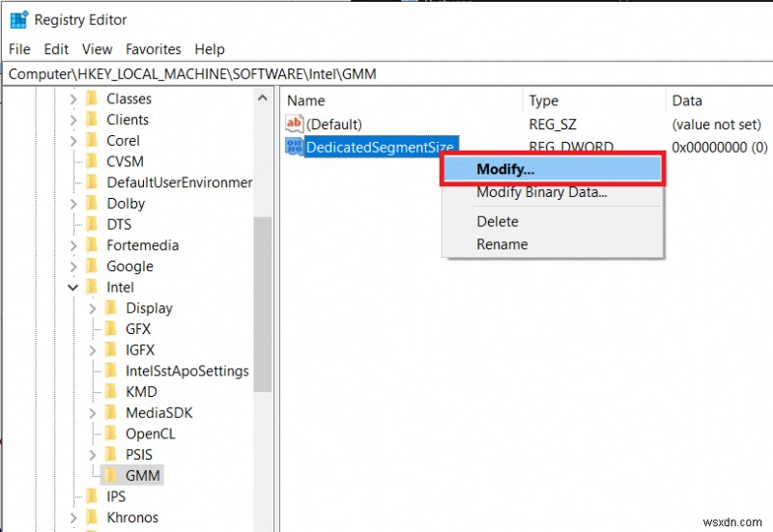The height and width of the screenshot is (532, 773).
Task: Expand the Corel key
Action: [x=73, y=141]
